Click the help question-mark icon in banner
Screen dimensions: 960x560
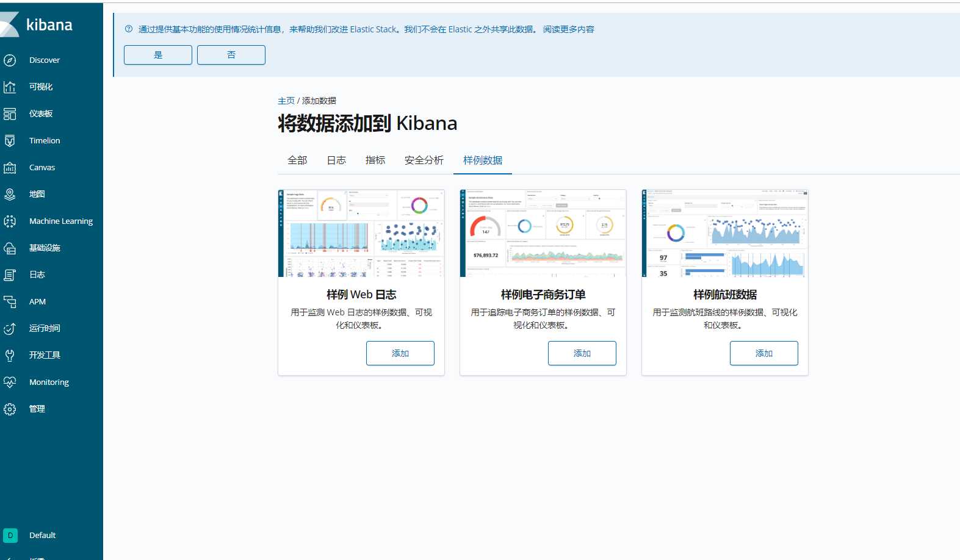coord(129,29)
